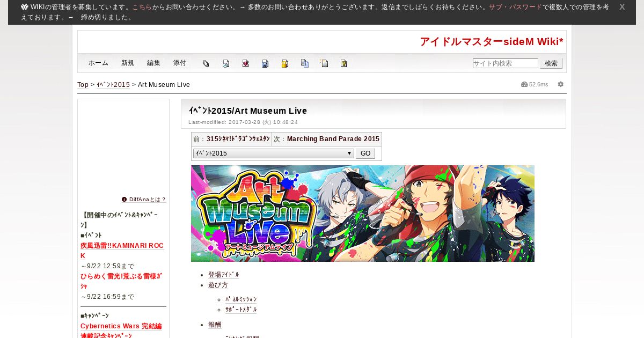Click the red download arrow icon
Screen dimensions: 644x338
tap(245, 63)
